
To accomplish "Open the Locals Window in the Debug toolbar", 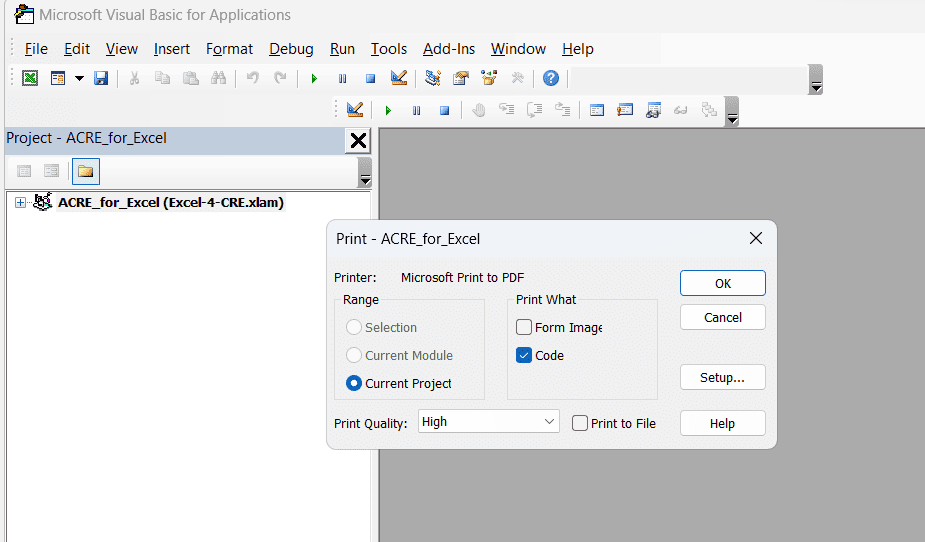I will pyautogui.click(x=597, y=110).
